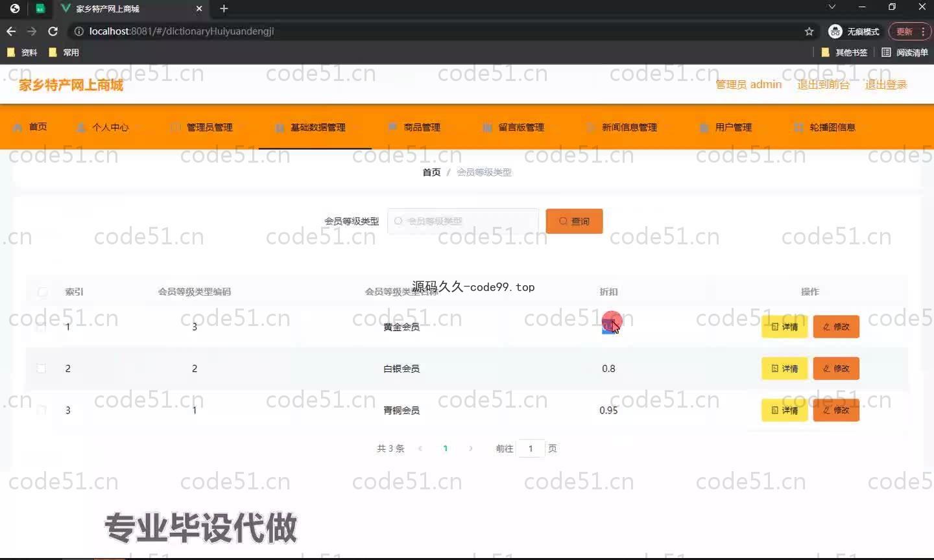Check the row checkbox for 青铜会员

tap(42, 410)
